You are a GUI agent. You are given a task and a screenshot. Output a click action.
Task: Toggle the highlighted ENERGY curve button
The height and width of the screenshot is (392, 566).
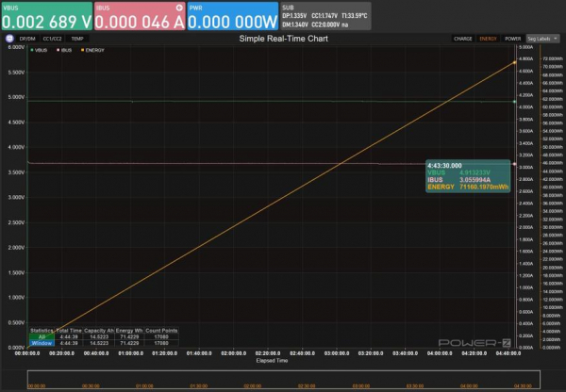(x=488, y=39)
